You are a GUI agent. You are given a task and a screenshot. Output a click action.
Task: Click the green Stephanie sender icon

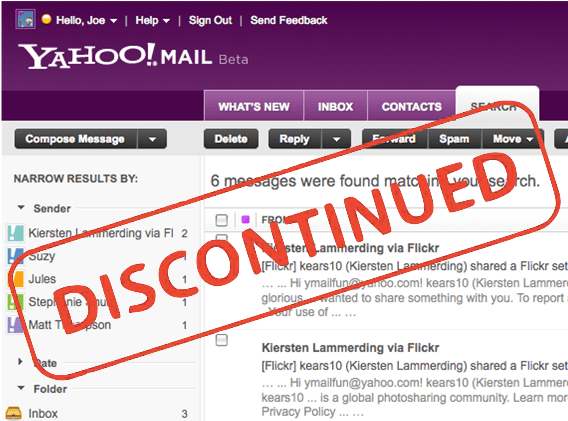pos(16,302)
